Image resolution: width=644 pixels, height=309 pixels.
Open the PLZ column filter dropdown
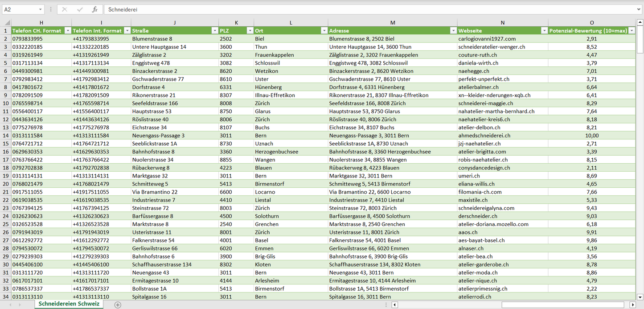click(249, 31)
